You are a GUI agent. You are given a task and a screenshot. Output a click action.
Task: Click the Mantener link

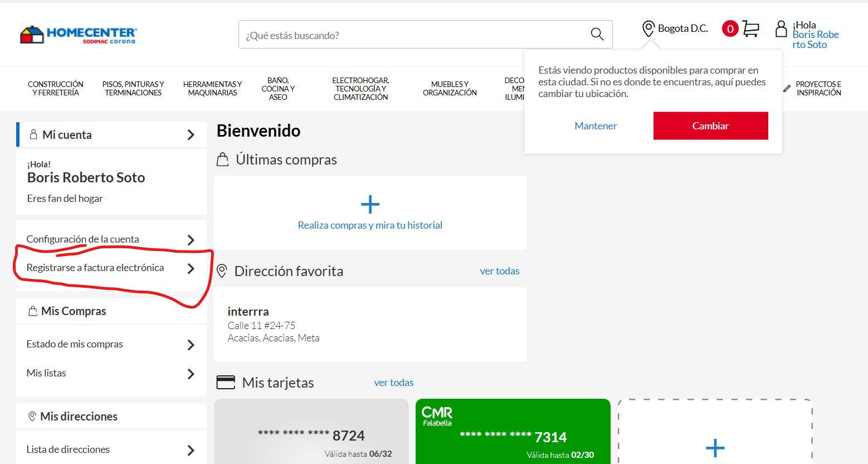point(596,126)
